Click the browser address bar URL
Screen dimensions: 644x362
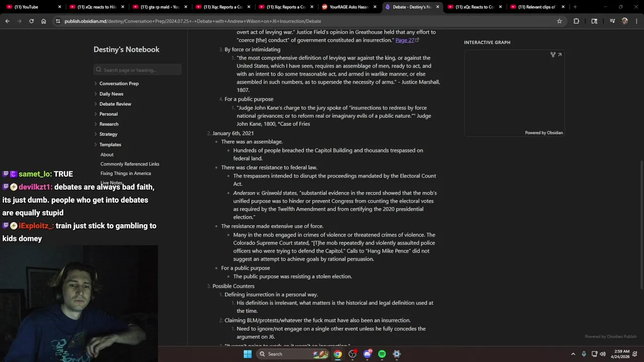click(193, 21)
